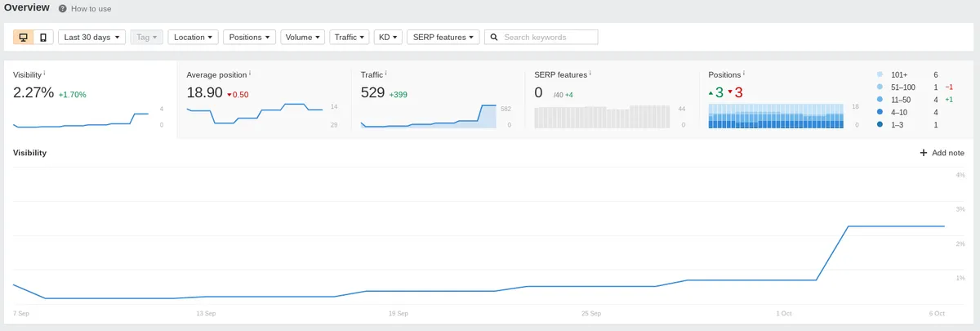Switch to mobile device view

tap(43, 37)
